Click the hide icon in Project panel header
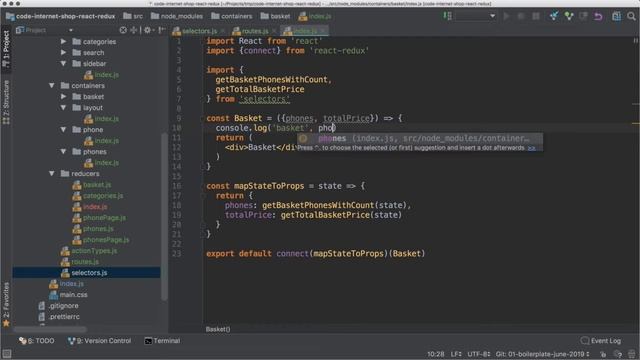This screenshot has width=640, height=360. 162,30
